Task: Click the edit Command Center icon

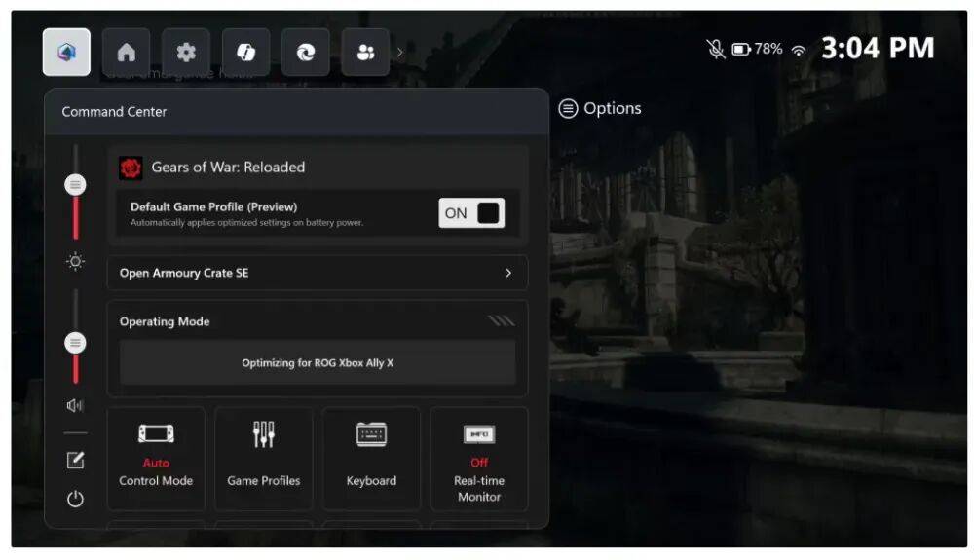Action: pyautogui.click(x=75, y=461)
